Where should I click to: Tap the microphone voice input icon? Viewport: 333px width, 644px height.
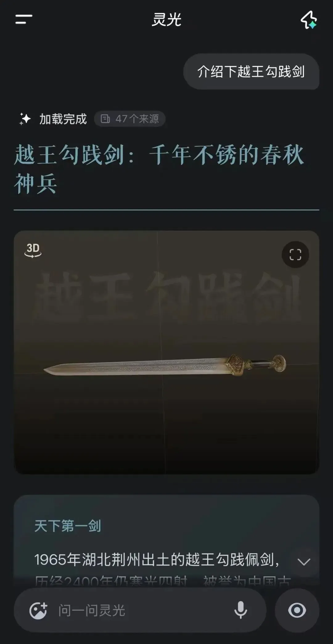coord(240,610)
